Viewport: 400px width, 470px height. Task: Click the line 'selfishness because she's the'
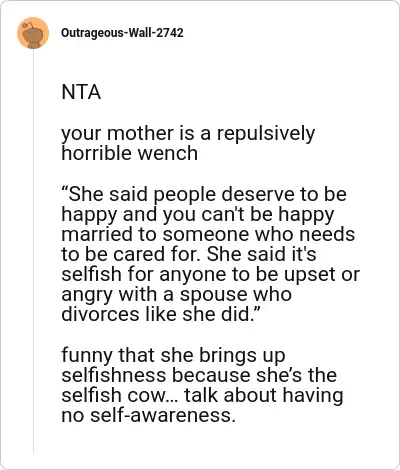[199, 375]
